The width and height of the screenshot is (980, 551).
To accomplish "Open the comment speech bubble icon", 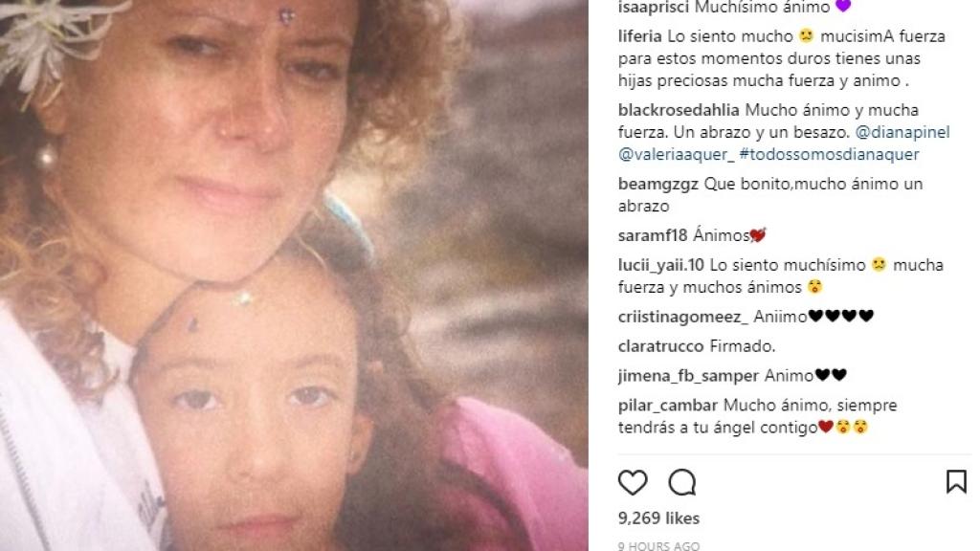I will point(681,482).
